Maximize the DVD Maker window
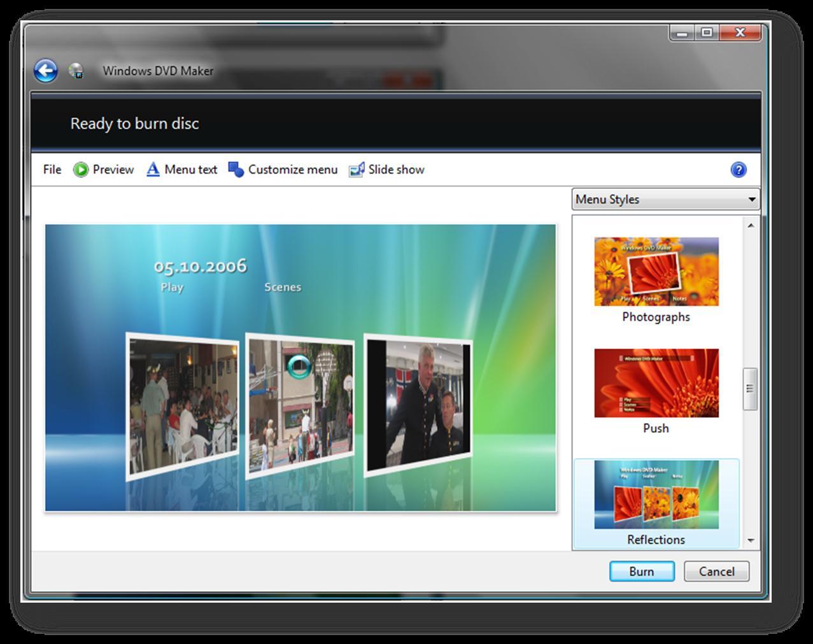The height and width of the screenshot is (644, 813). pos(707,32)
